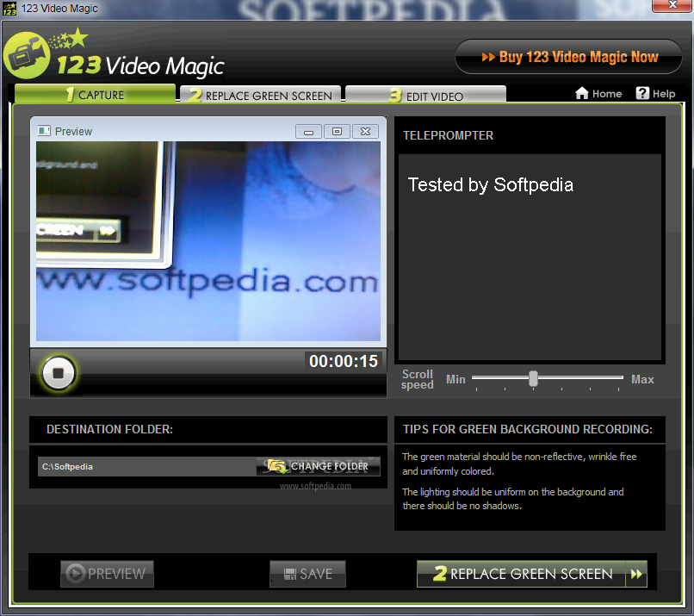
Task: Click the Buy 123 Video Magic Now button
Action: (x=569, y=57)
